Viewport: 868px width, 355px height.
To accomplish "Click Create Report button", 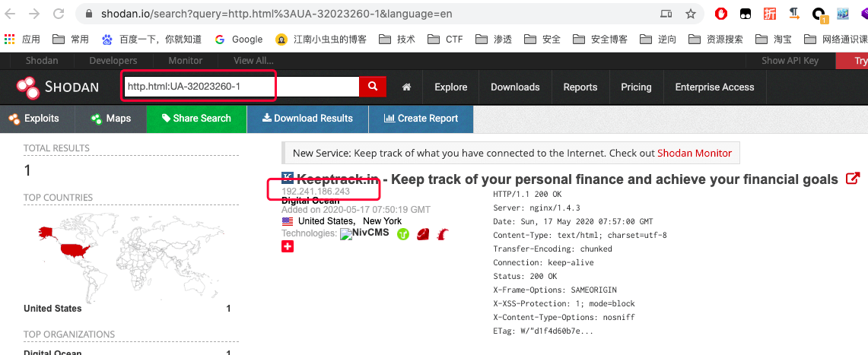I will [421, 119].
